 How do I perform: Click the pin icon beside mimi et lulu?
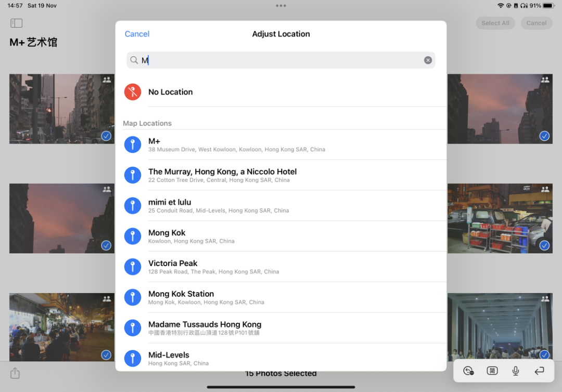tap(133, 205)
